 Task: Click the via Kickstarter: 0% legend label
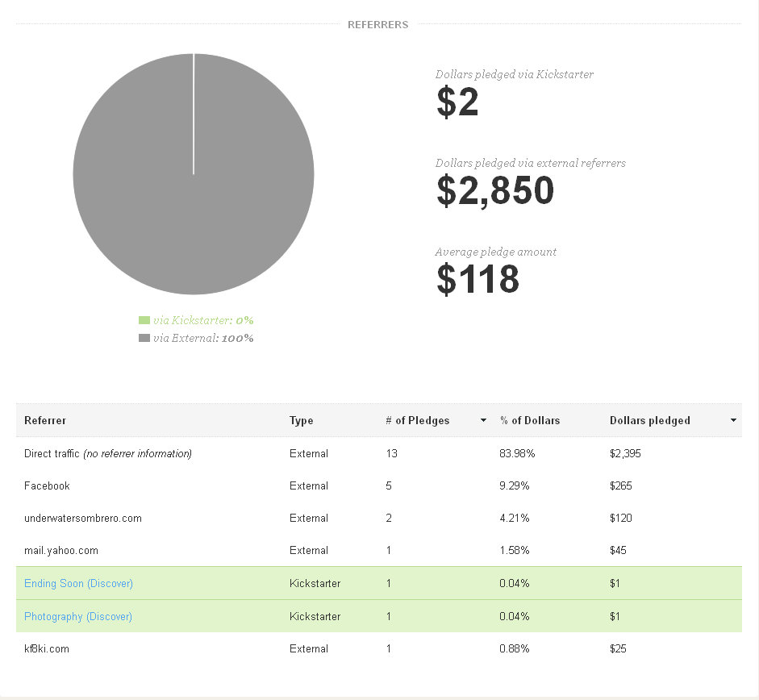pyautogui.click(x=203, y=320)
